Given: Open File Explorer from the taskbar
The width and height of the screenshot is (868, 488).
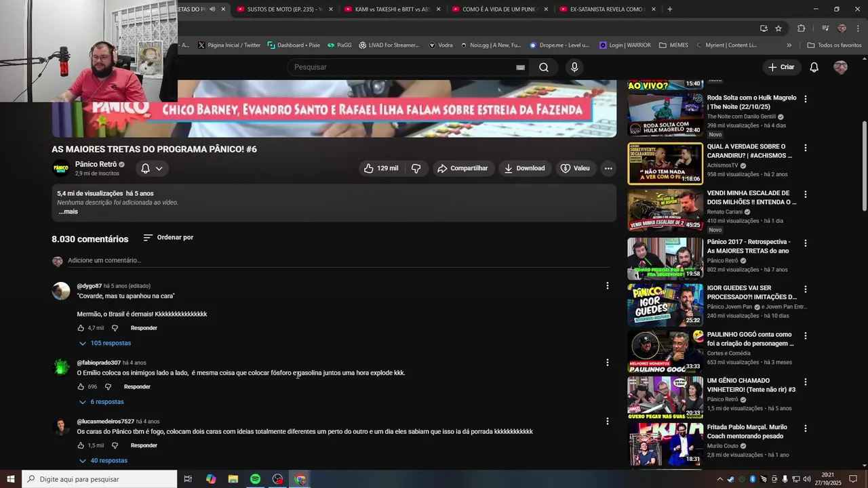Looking at the screenshot, I should (x=233, y=479).
